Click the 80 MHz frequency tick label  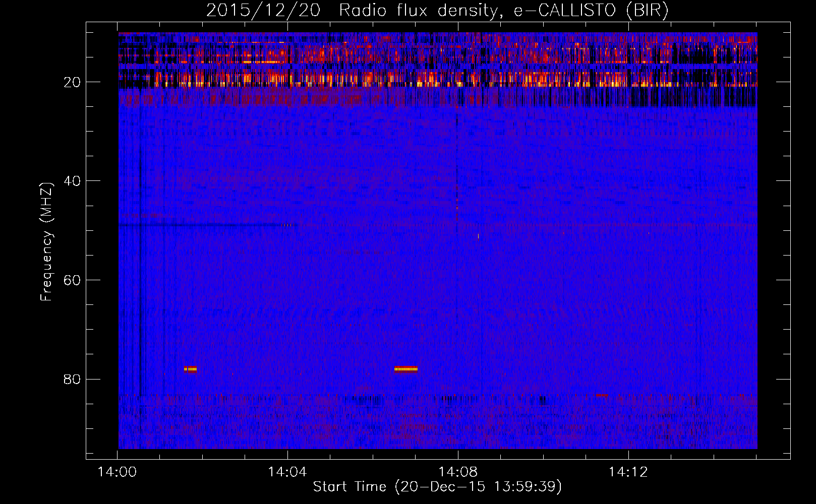click(73, 379)
